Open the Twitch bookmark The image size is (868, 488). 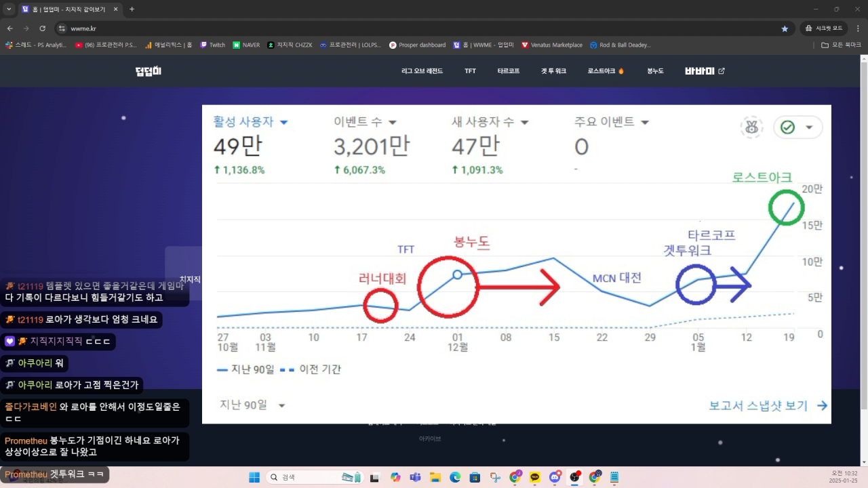click(x=212, y=45)
